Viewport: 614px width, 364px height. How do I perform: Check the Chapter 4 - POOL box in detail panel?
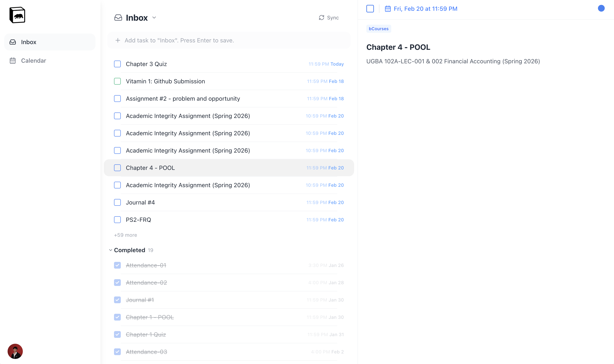(x=370, y=9)
